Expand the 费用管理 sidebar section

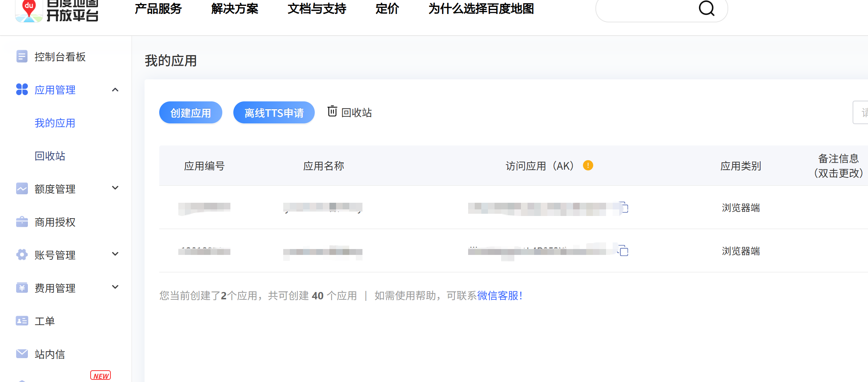pos(115,287)
